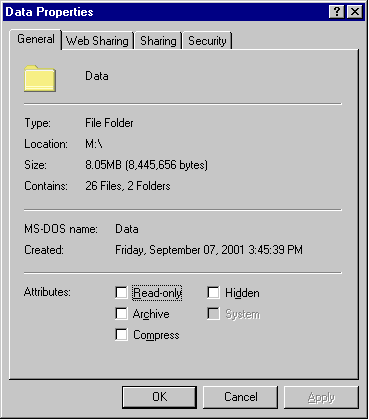Dismiss the dialog using Cancel
The image size is (369, 420).
click(x=240, y=397)
